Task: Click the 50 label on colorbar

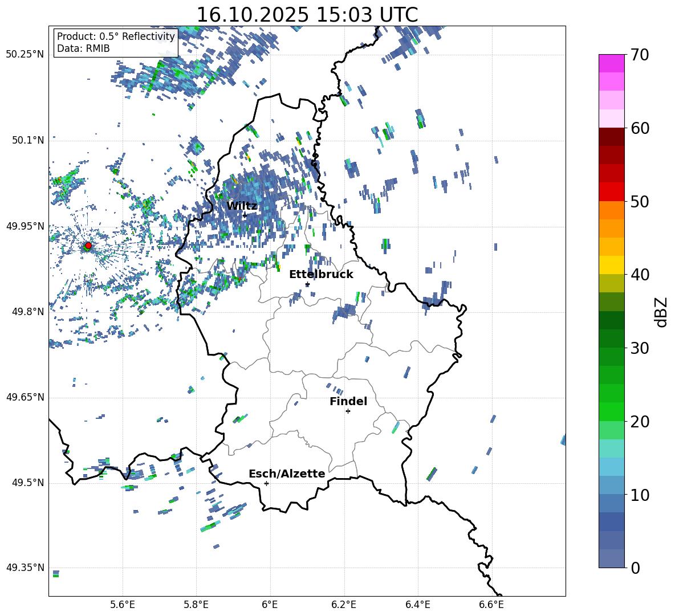Action: [640, 201]
